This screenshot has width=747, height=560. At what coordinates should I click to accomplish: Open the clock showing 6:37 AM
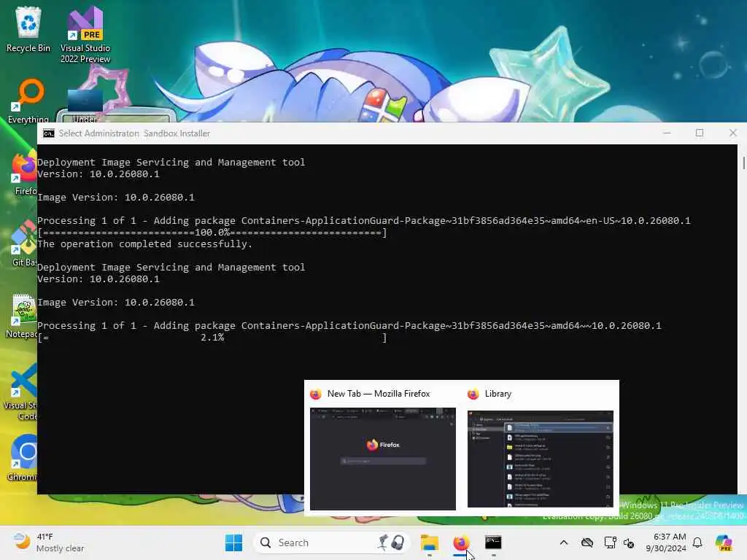click(x=666, y=542)
